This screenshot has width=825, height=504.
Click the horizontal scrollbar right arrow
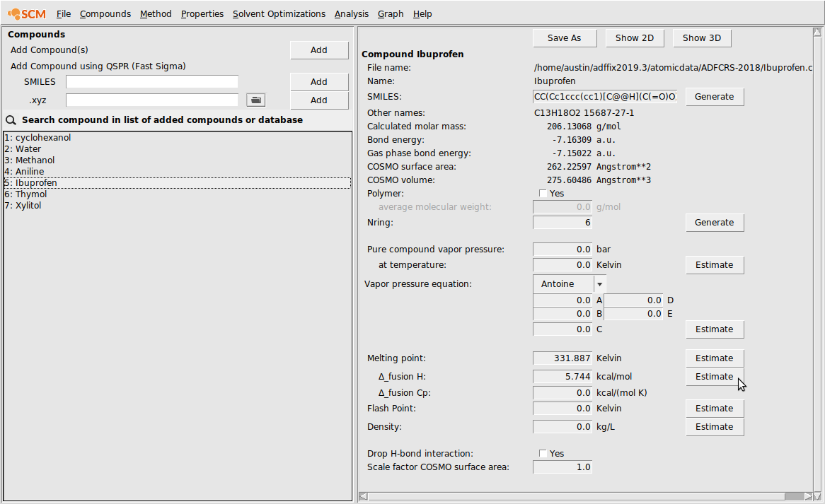[x=808, y=496]
